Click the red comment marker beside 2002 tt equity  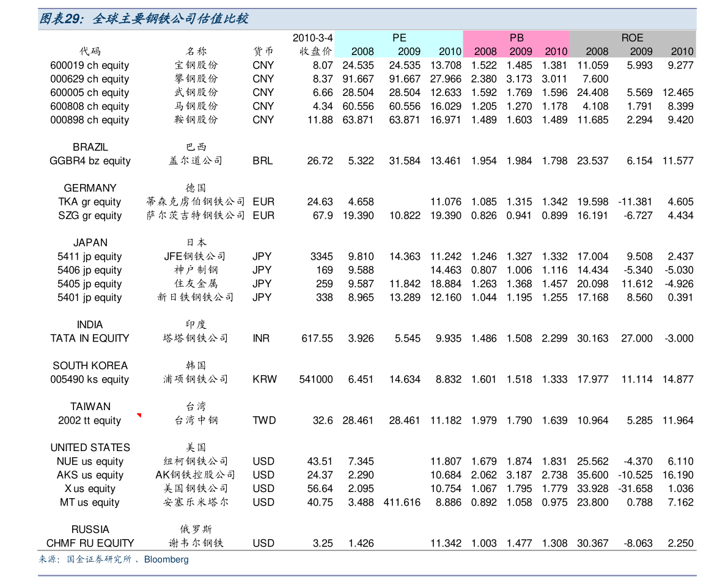click(x=139, y=416)
